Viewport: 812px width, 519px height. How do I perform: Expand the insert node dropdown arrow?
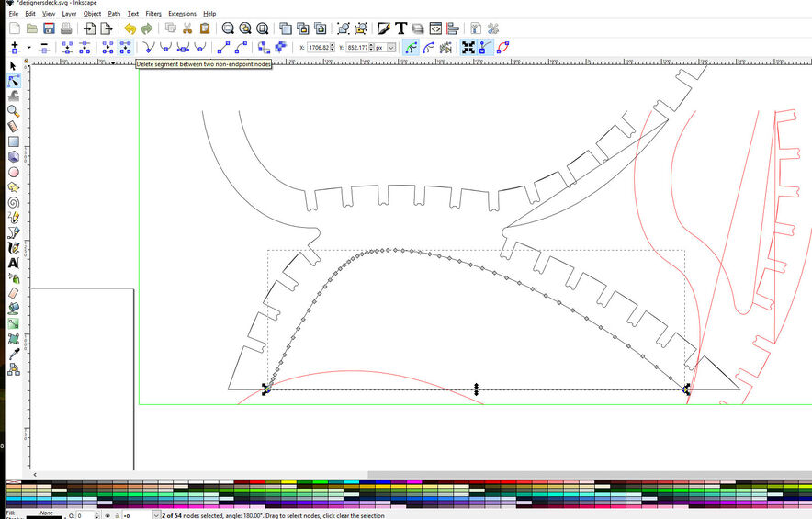(x=28, y=47)
